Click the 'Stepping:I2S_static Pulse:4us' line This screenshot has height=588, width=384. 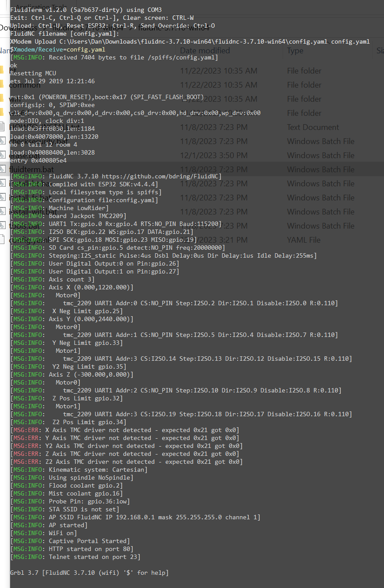164,255
